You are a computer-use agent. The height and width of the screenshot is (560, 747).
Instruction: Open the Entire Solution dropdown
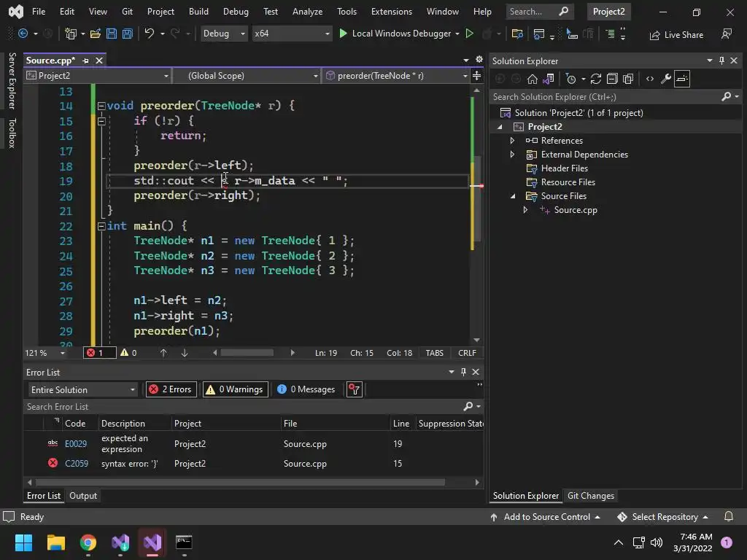pos(83,390)
